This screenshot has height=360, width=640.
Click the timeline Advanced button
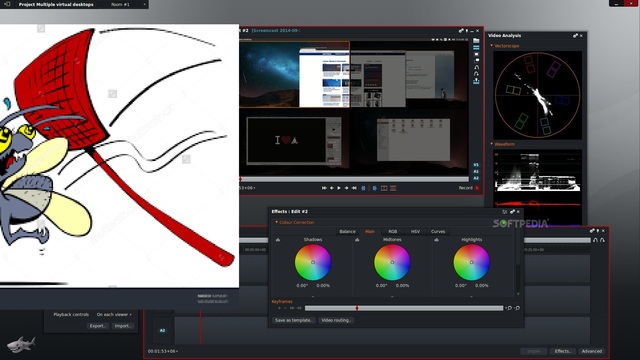591,351
